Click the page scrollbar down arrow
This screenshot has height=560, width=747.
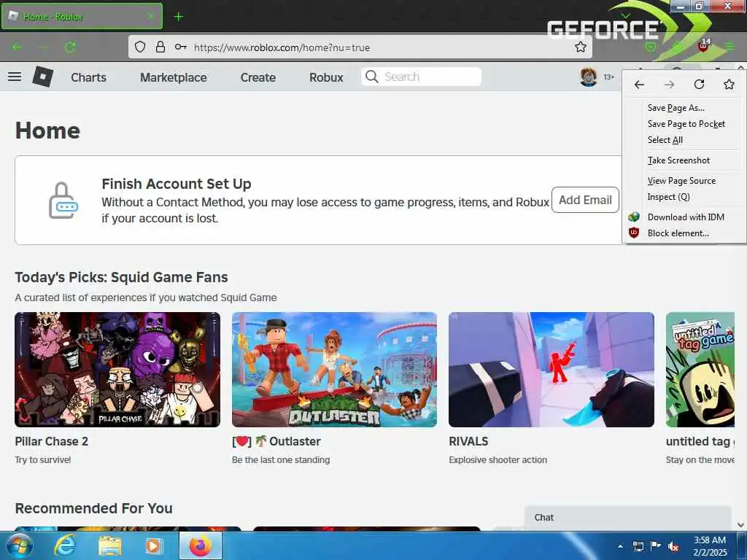click(741, 525)
